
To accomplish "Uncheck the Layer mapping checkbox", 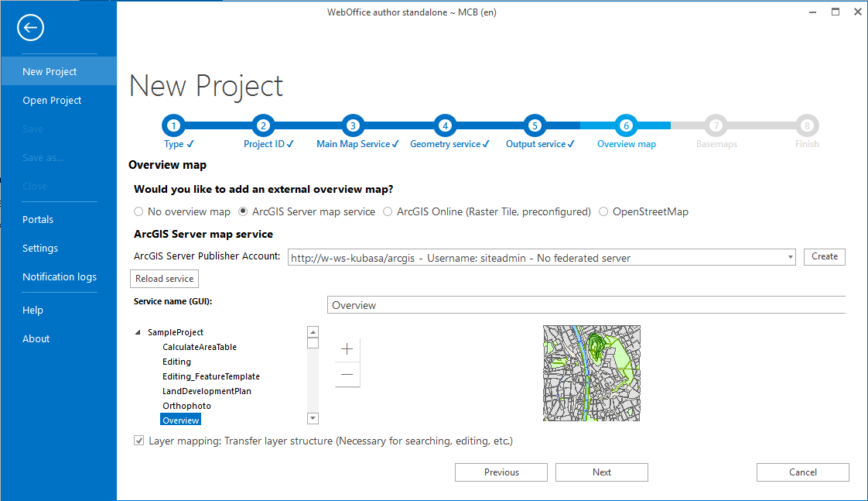I will click(138, 440).
